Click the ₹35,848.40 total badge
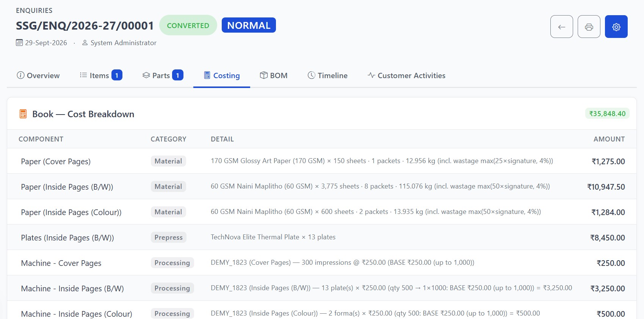 [607, 113]
